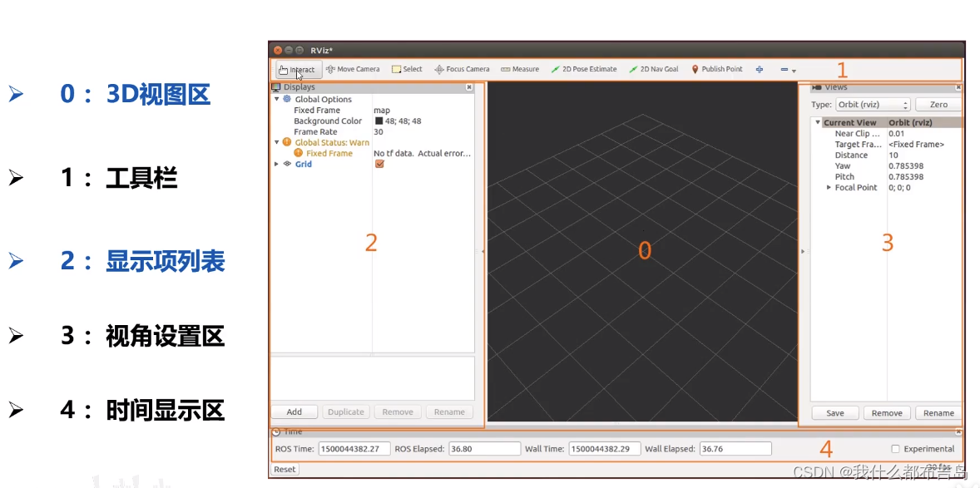Click the ROS Elapsed field
This screenshot has height=488, width=980.
point(484,449)
